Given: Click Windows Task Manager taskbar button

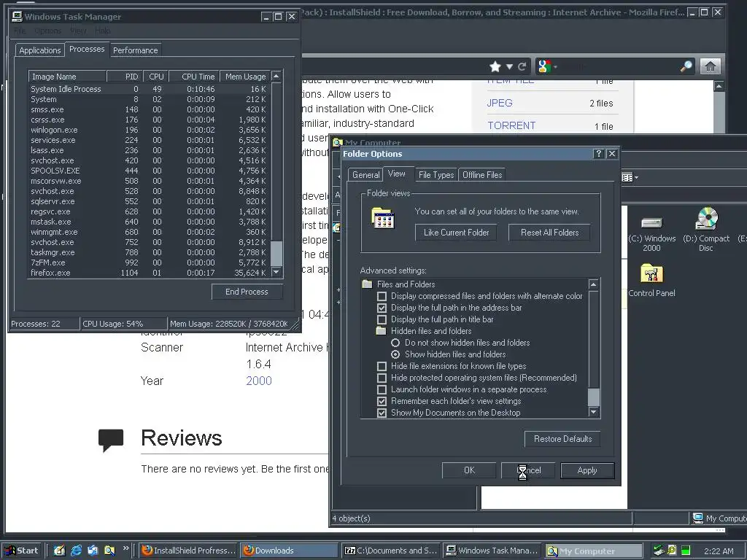Looking at the screenshot, I should coord(492,551).
